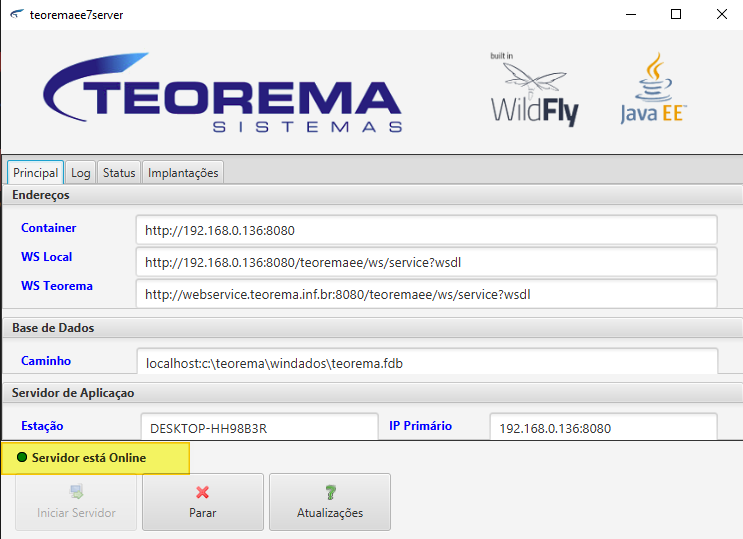Screen dimensions: 743x539
Task: Click the Container address field
Action: [x=426, y=230]
